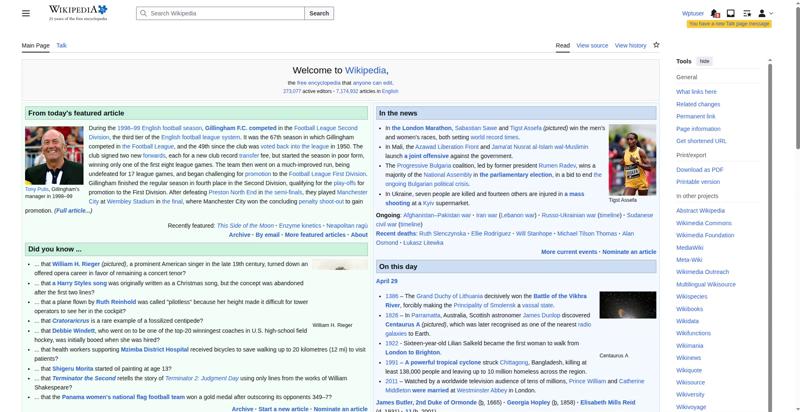Open the personal tools user menu

pyautogui.click(x=765, y=13)
